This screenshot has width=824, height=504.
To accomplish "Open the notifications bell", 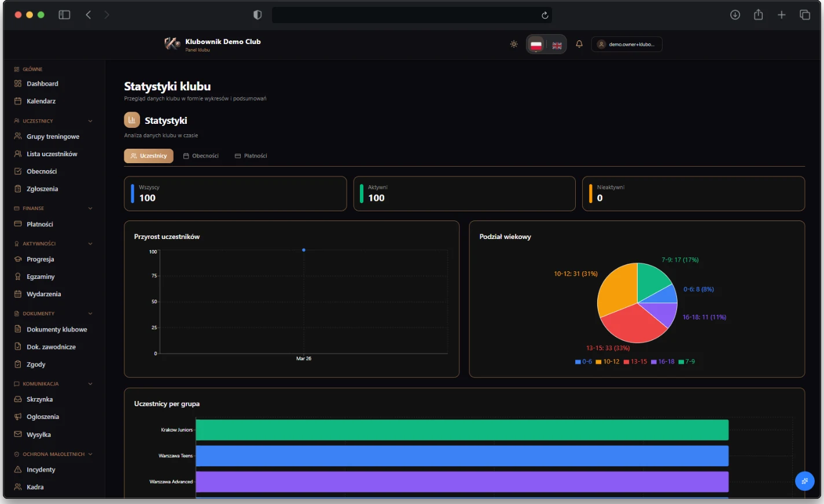I will pos(579,44).
